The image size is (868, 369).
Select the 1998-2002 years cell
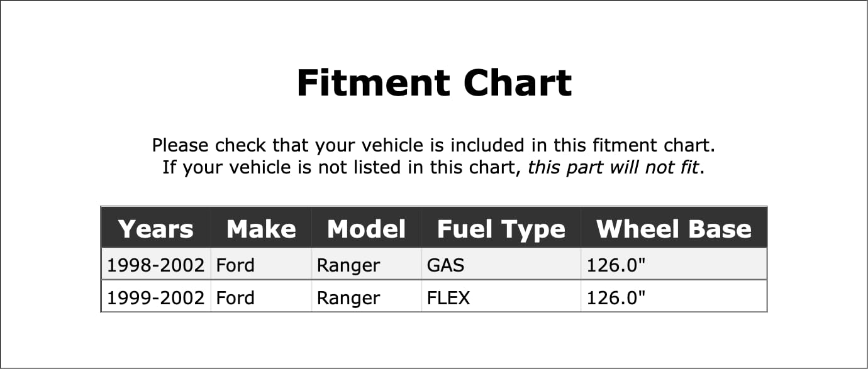(x=156, y=265)
